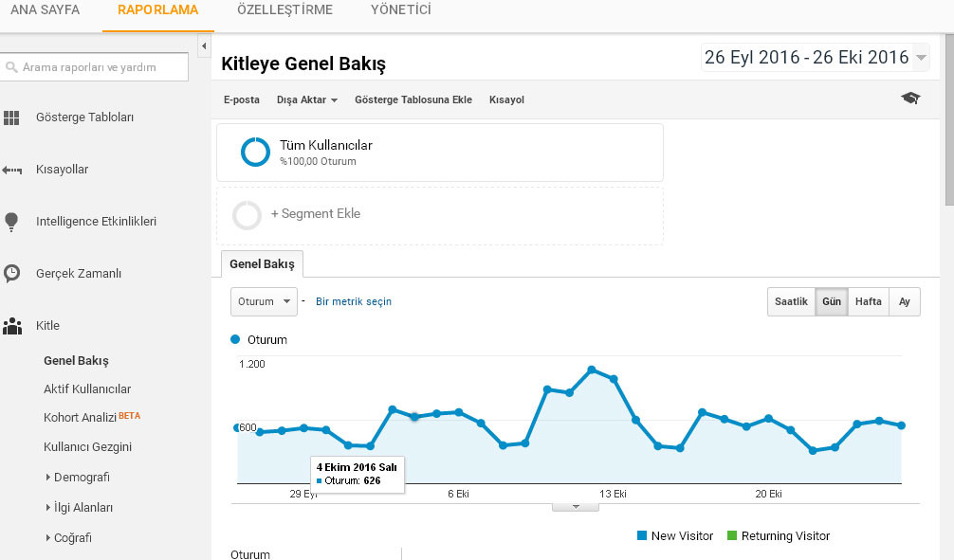This screenshot has width=954, height=560.
Task: Open Gösterge Tabloları grid icon
Action: [11, 117]
